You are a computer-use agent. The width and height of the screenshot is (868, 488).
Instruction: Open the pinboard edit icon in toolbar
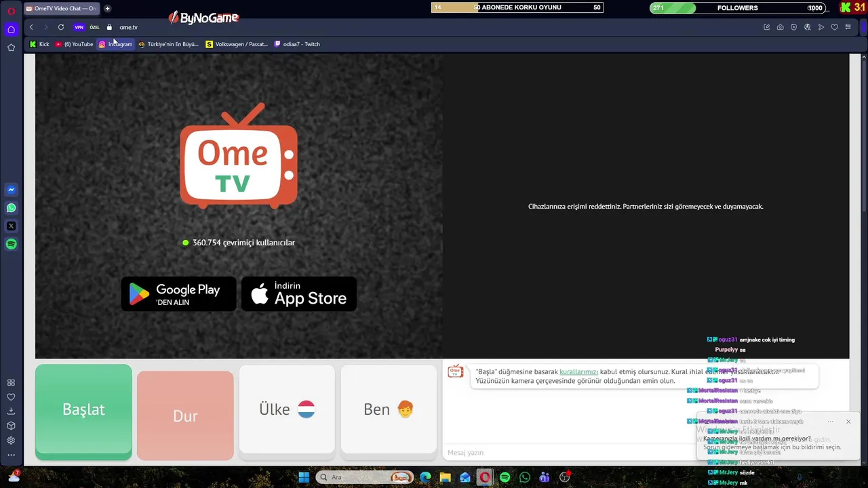(766, 27)
